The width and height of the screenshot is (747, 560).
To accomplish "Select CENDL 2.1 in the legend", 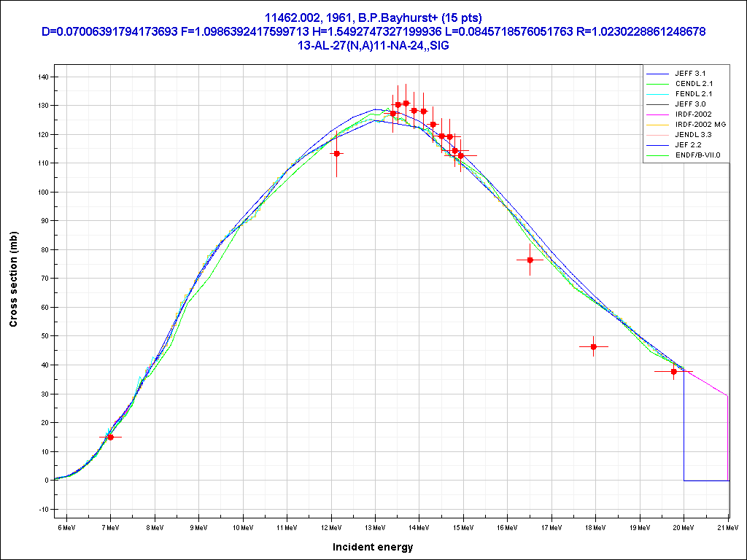I will (692, 84).
